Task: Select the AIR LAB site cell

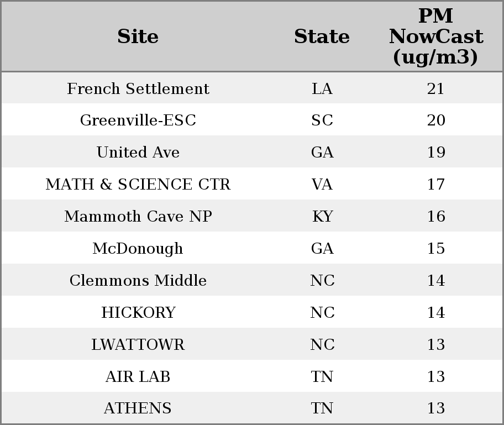Action: [x=138, y=376]
